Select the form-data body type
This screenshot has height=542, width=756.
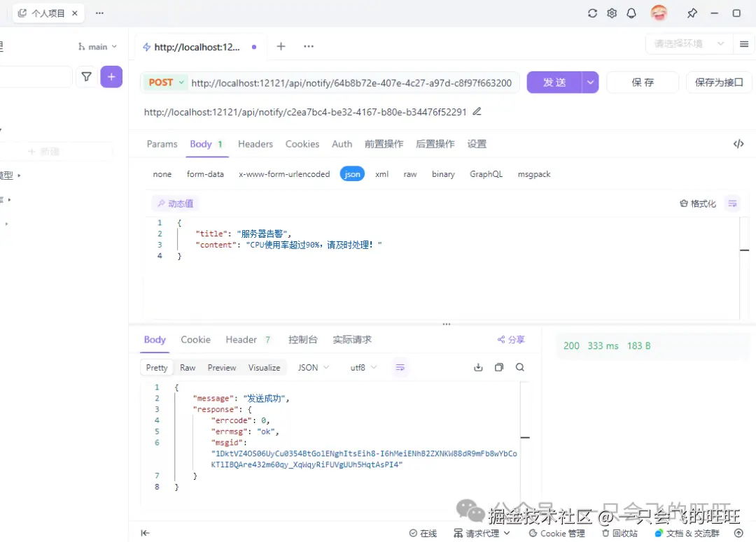[205, 174]
